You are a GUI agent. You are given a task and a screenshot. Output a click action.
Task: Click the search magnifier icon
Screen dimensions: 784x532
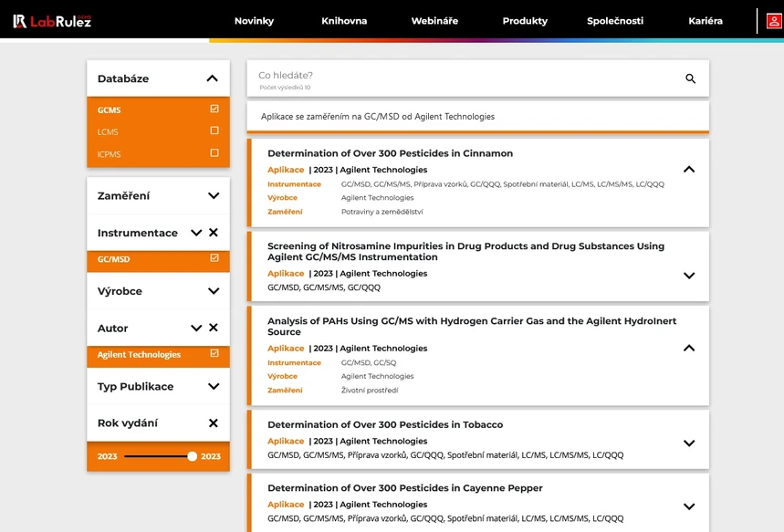pyautogui.click(x=690, y=79)
